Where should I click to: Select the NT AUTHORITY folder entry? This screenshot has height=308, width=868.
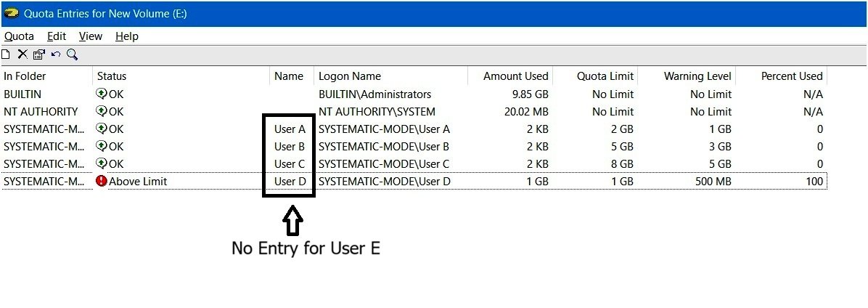41,112
